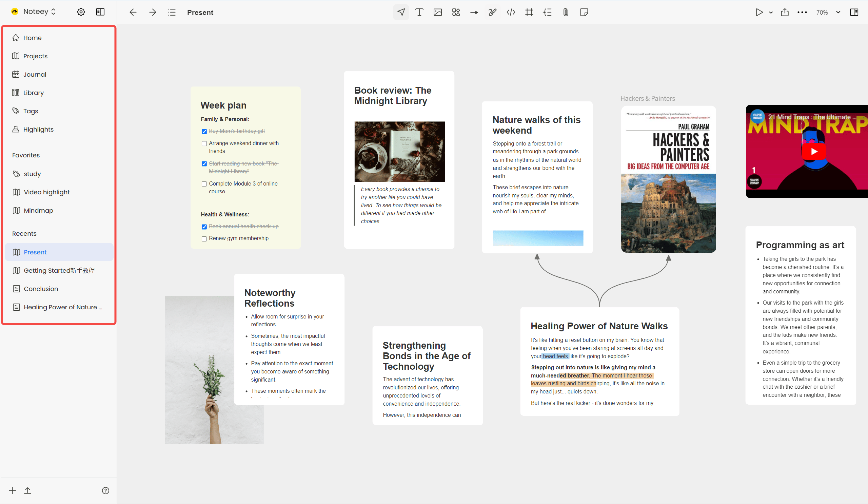Open the settings gear icon

81,12
